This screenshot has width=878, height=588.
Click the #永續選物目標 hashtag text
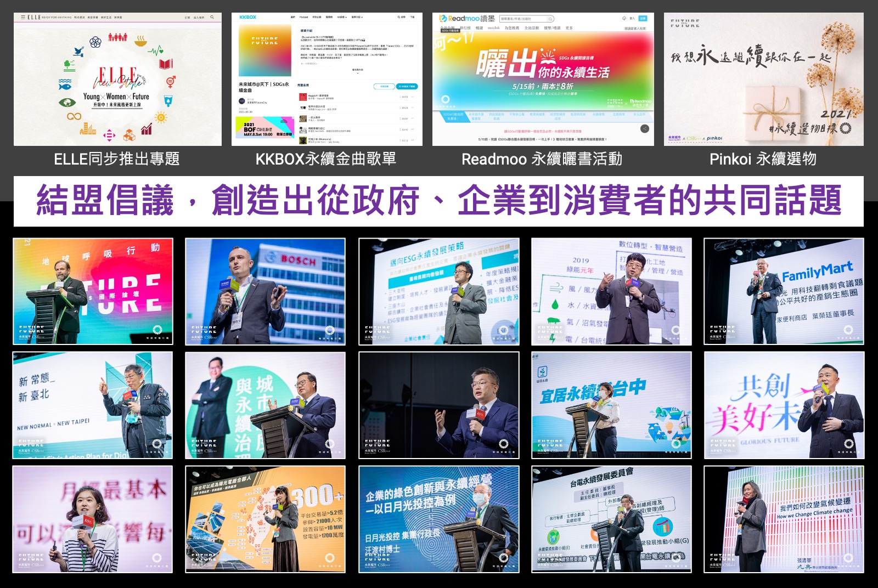803,129
